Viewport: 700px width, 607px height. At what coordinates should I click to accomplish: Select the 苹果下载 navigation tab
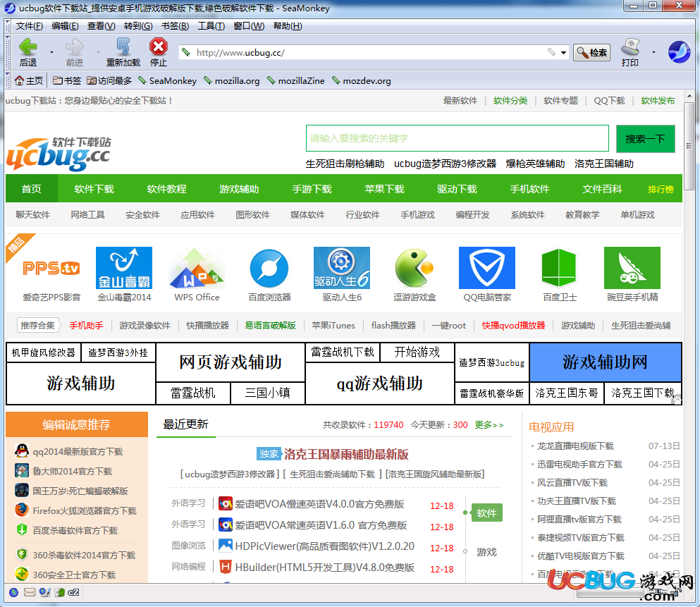coord(384,189)
